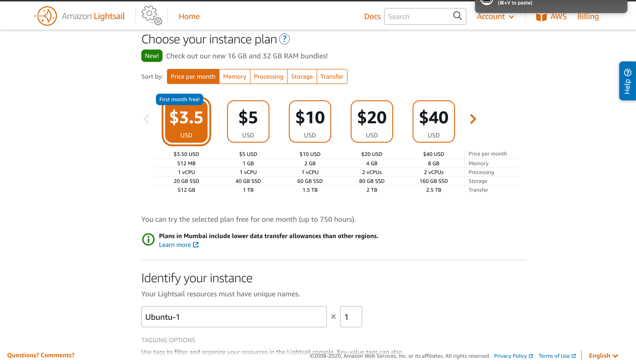Show next pricing plans with right arrow
636x364 pixels.
pyautogui.click(x=473, y=119)
